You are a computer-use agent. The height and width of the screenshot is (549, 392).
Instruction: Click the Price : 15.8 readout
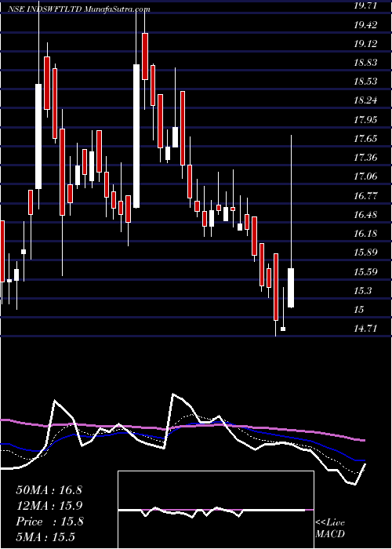[x=49, y=522]
